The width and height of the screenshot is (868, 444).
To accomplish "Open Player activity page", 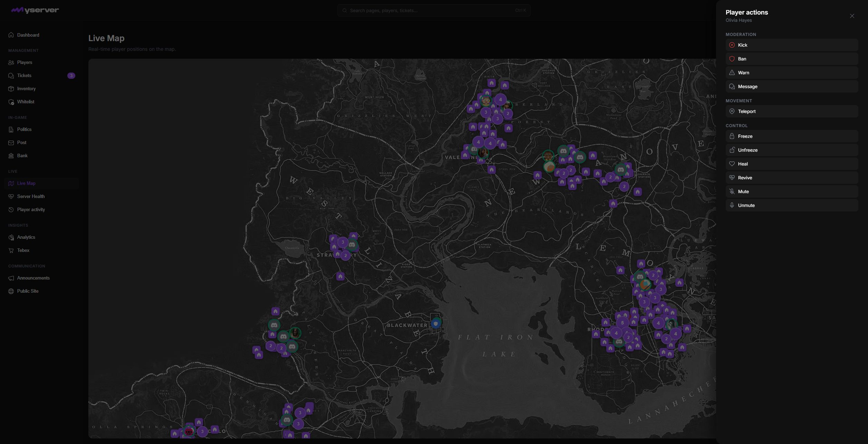I will pyautogui.click(x=41, y=209).
